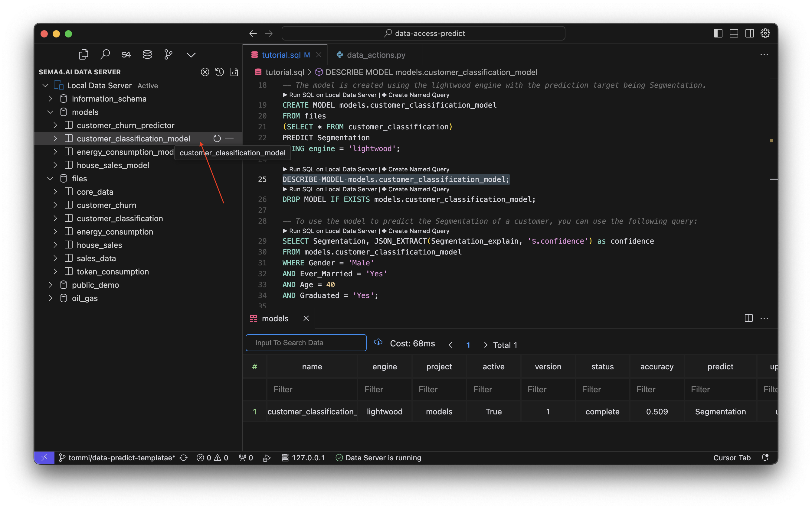The width and height of the screenshot is (812, 509).
Task: Refresh the customer_classification_model entry
Action: click(217, 138)
